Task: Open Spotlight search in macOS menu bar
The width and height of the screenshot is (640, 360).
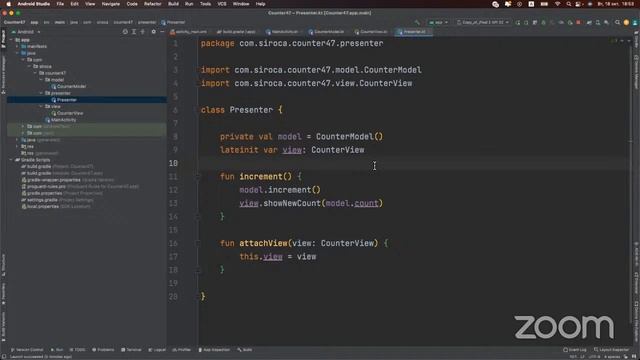Action: 569,4
